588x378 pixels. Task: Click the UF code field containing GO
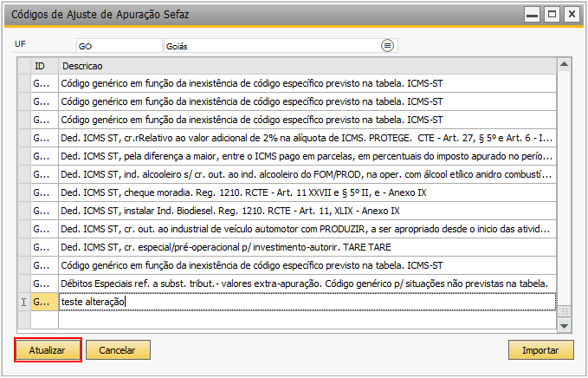pos(119,46)
